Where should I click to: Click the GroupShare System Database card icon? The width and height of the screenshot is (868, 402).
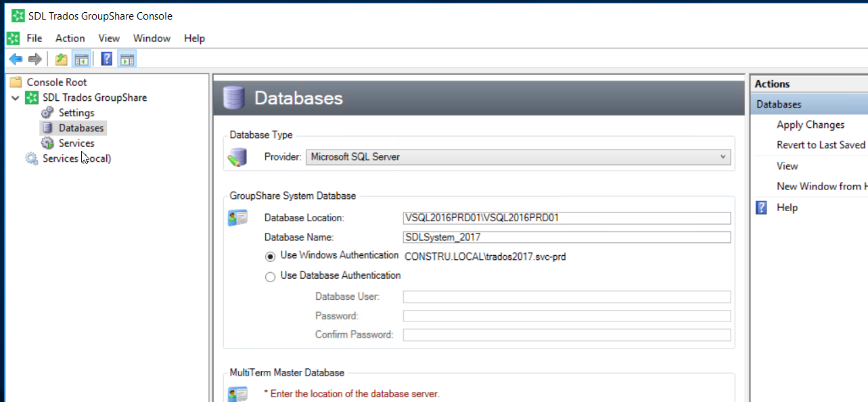[237, 218]
